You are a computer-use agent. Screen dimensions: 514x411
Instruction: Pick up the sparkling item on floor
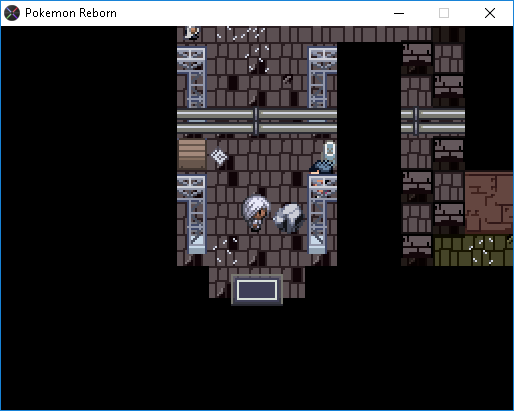(219, 156)
